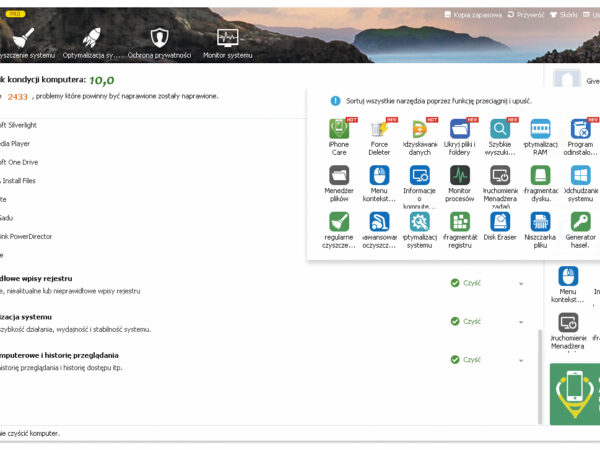
Task: Open the Niszczarka pliku shredder tool
Action: (x=540, y=222)
